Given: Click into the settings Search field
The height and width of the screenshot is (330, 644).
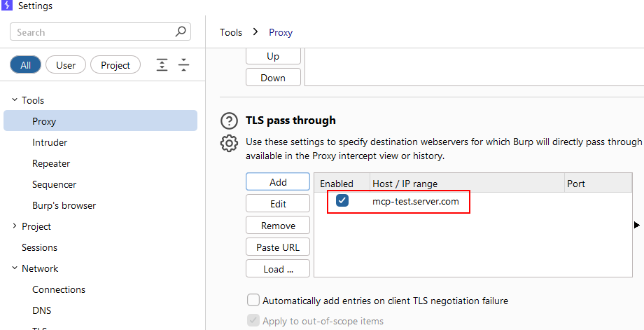Looking at the screenshot, I should coord(91,32).
